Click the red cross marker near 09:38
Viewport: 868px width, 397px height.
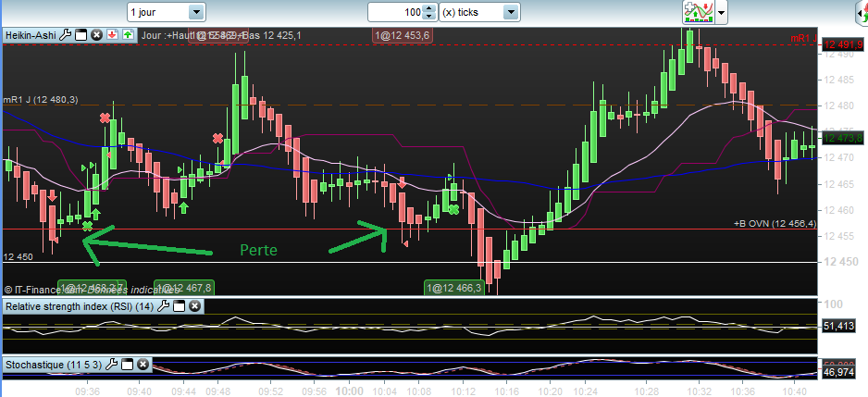point(105,118)
